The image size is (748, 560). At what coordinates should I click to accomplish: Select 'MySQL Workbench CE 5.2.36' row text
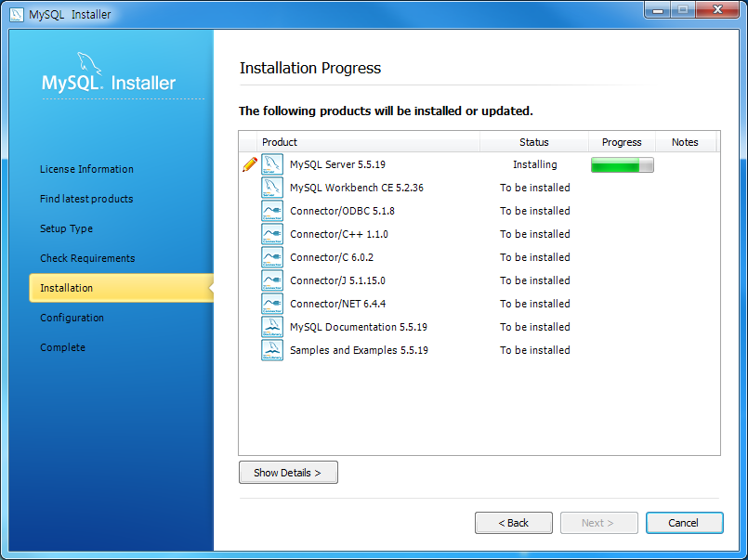point(357,188)
